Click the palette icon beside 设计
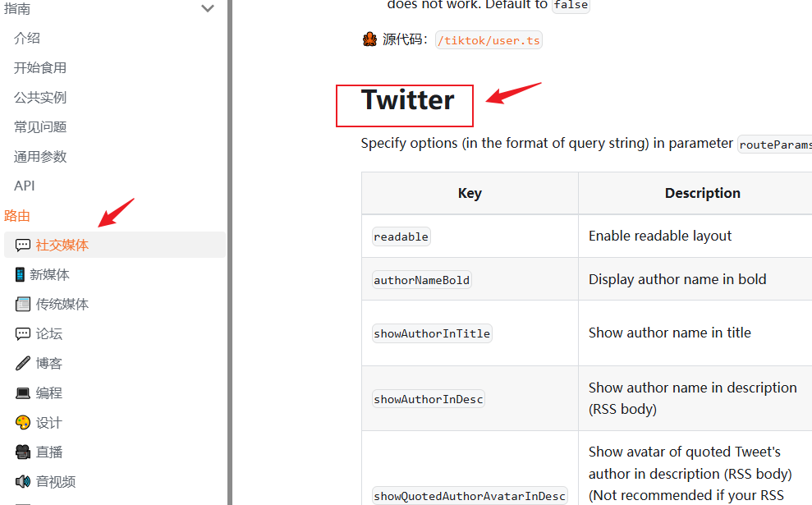 (23, 423)
